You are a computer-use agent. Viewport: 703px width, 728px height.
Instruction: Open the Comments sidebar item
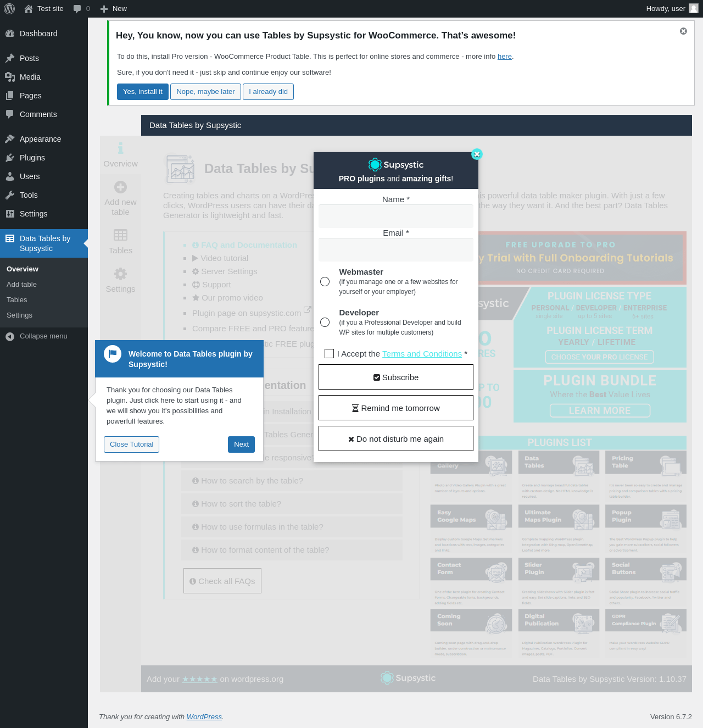(44, 114)
